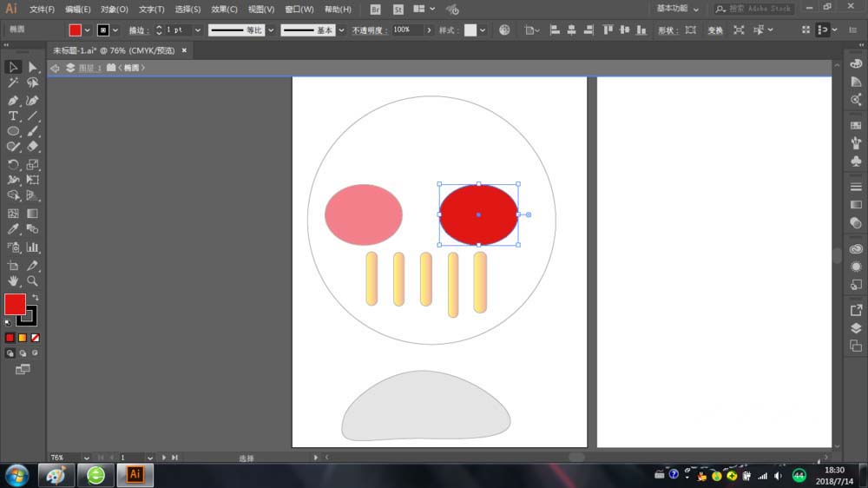This screenshot has height=488, width=868.
Task: Open the 基本 brush definition dropdown
Action: click(x=341, y=30)
